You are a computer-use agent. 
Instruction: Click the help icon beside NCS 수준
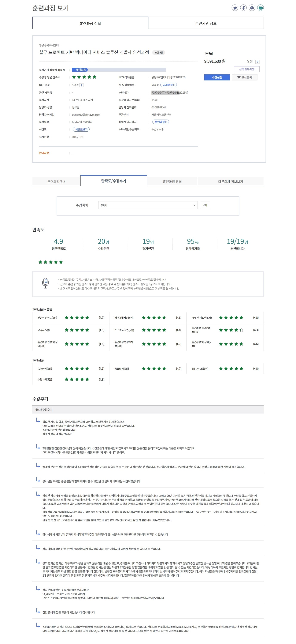click(82, 85)
